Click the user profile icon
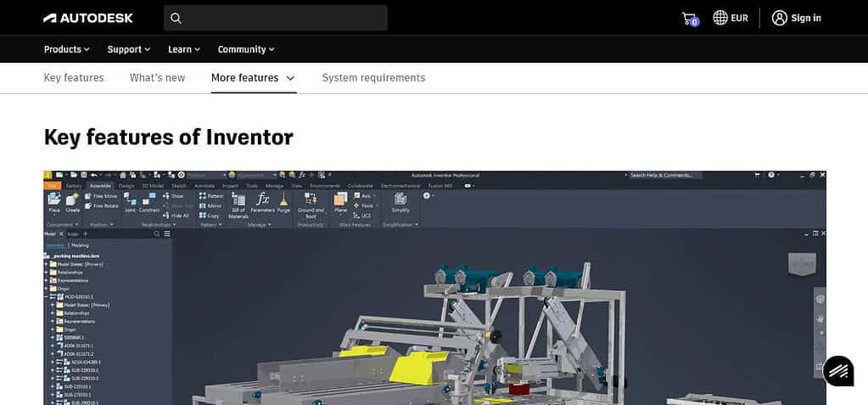The image size is (868, 405). pos(780,19)
